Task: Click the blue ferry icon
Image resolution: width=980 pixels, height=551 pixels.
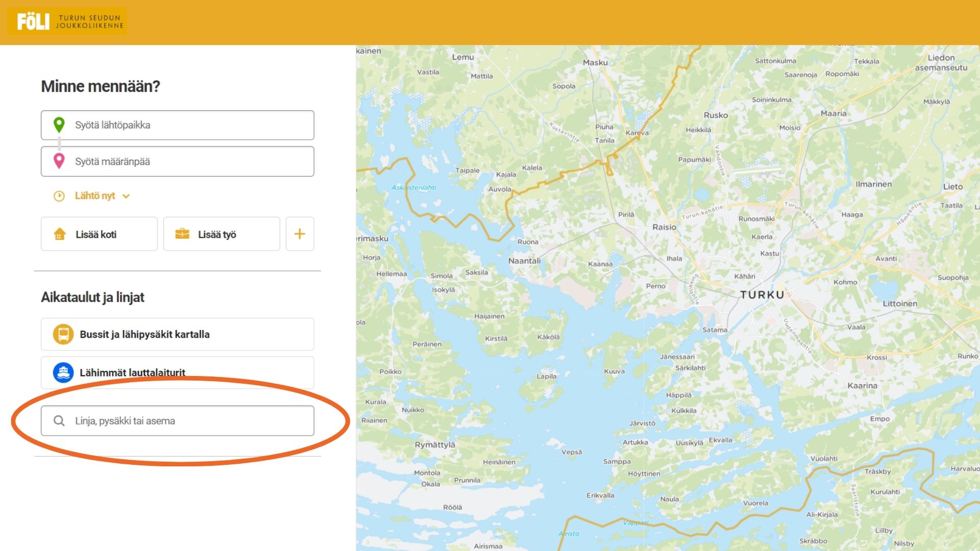Action: click(63, 372)
